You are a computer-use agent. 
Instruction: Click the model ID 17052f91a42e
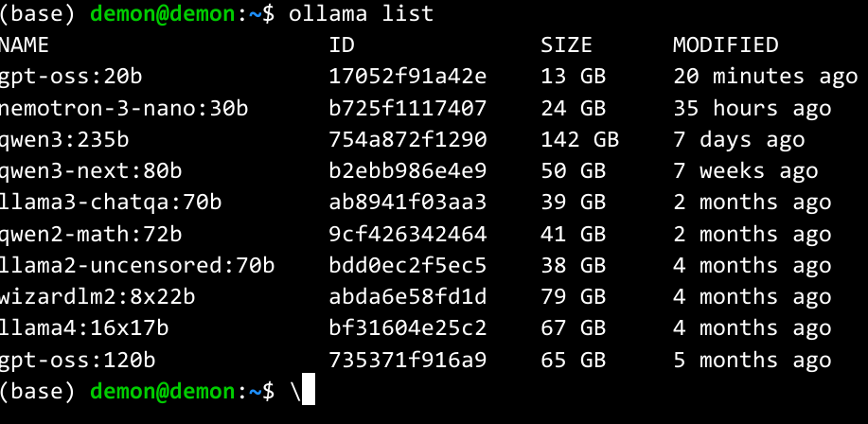pyautogui.click(x=407, y=76)
